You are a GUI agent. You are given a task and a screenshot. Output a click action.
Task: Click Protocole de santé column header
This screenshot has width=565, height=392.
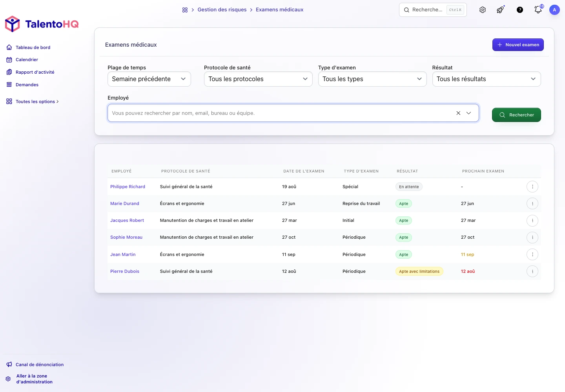pyautogui.click(x=186, y=171)
